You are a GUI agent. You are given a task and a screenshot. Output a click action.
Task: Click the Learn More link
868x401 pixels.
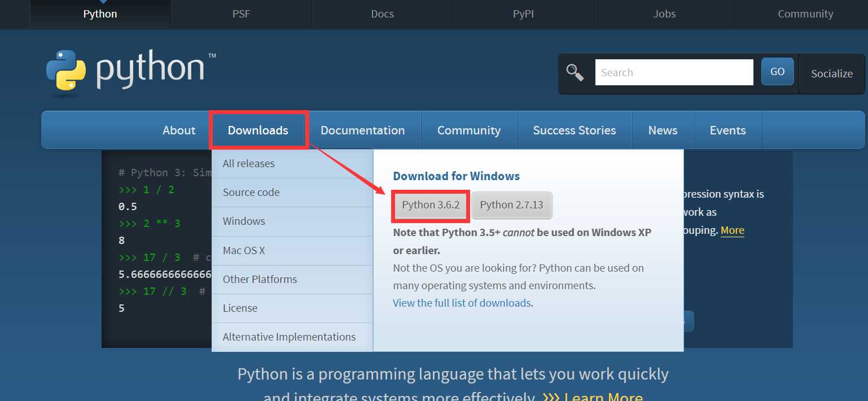[603, 396]
